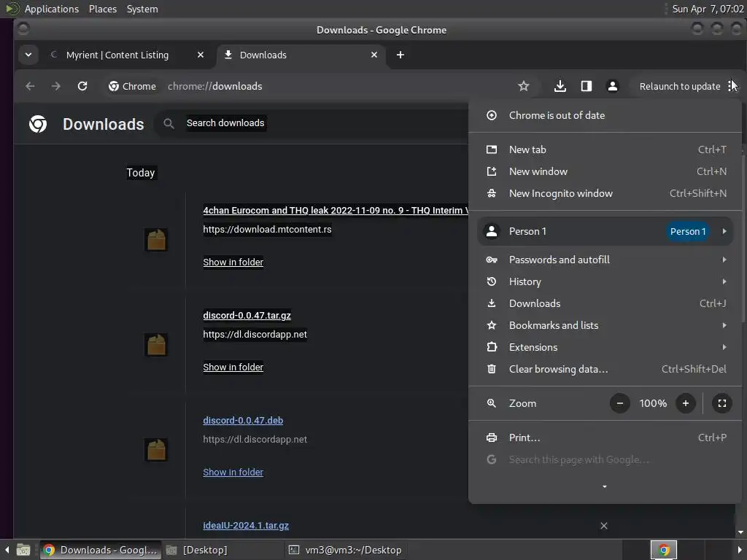The image size is (747, 560).
Task: Open the System menu in top panel
Action: pyautogui.click(x=142, y=9)
